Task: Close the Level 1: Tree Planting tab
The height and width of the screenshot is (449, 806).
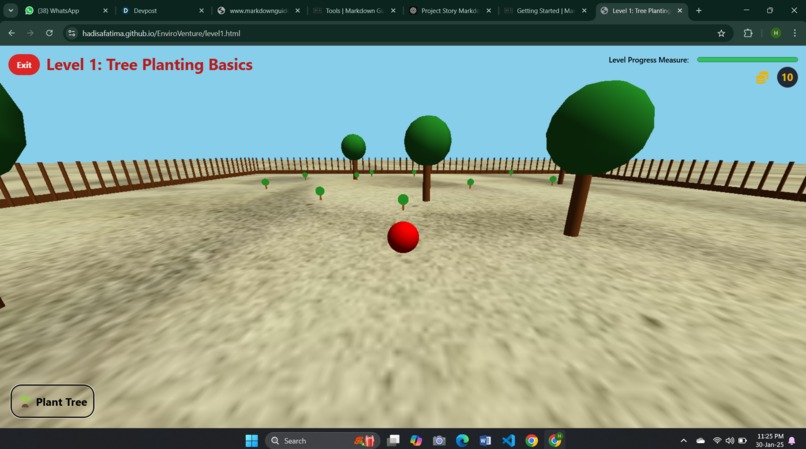Action: click(x=680, y=10)
